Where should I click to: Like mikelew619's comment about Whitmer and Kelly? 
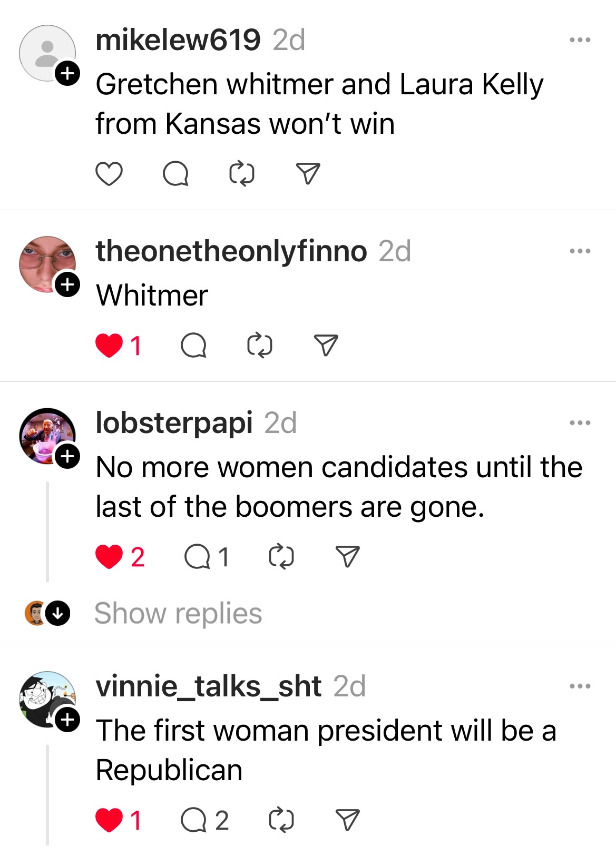(x=109, y=174)
